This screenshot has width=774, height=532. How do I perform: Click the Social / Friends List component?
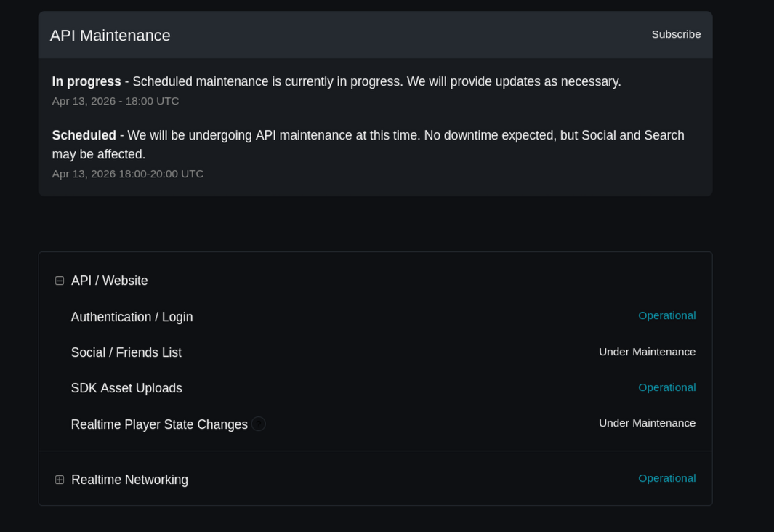tap(126, 352)
